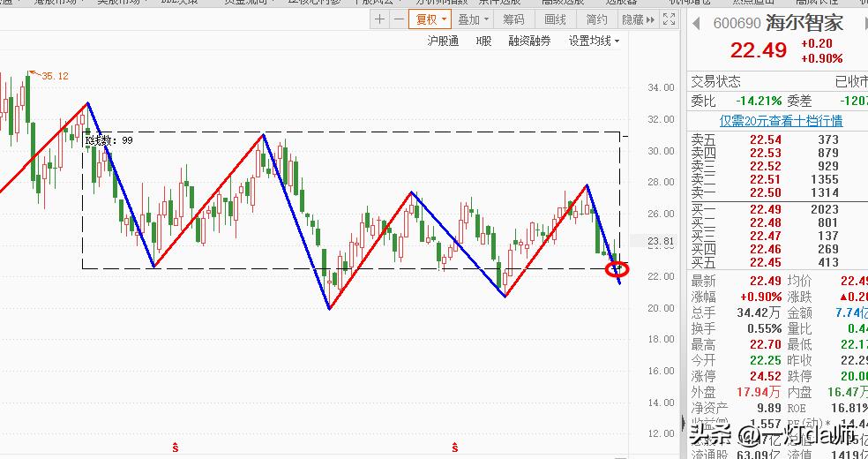Click the +0.90% change percentage header
Viewport: 868px width, 459px height.
822,58
